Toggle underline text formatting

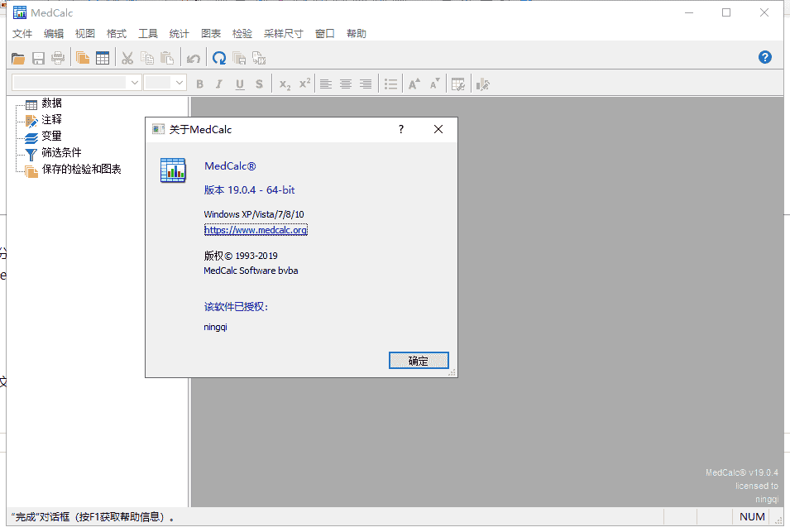(x=239, y=84)
